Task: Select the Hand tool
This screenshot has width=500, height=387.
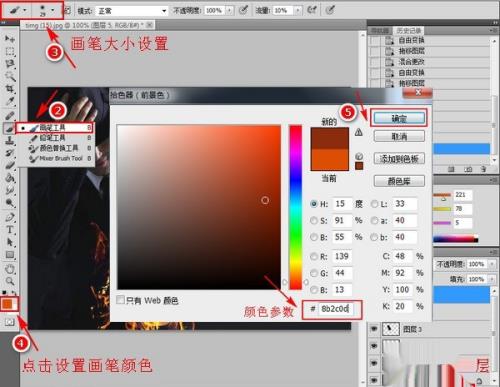Action: (x=10, y=269)
